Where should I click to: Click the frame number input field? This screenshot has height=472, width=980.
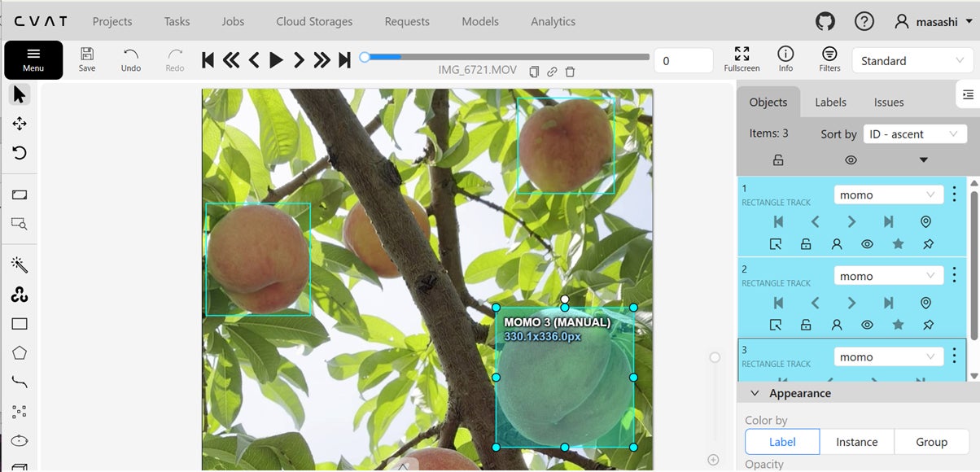684,60
